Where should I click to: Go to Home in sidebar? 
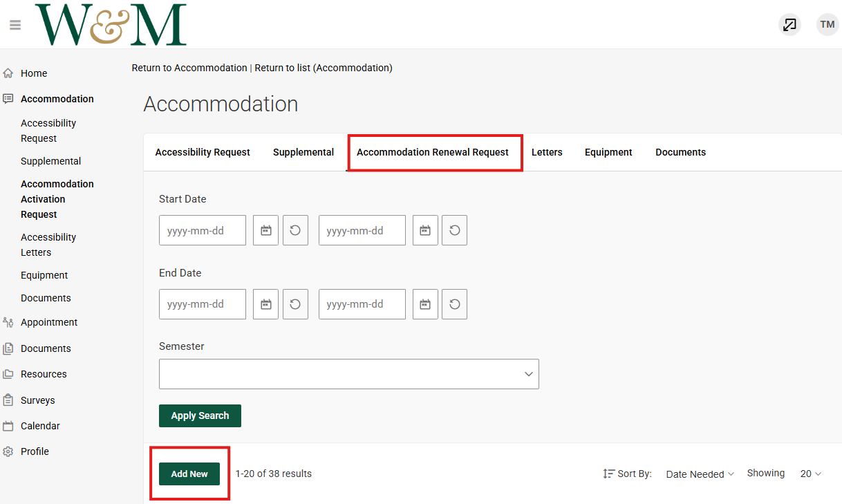[34, 73]
